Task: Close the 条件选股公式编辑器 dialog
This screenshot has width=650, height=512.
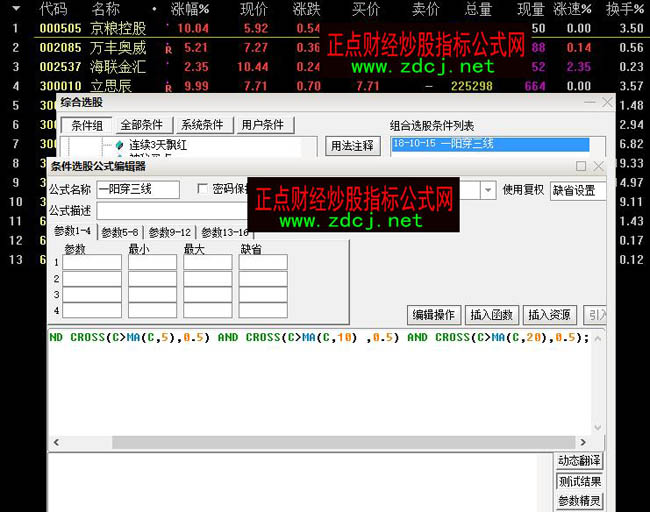Action: (598, 166)
